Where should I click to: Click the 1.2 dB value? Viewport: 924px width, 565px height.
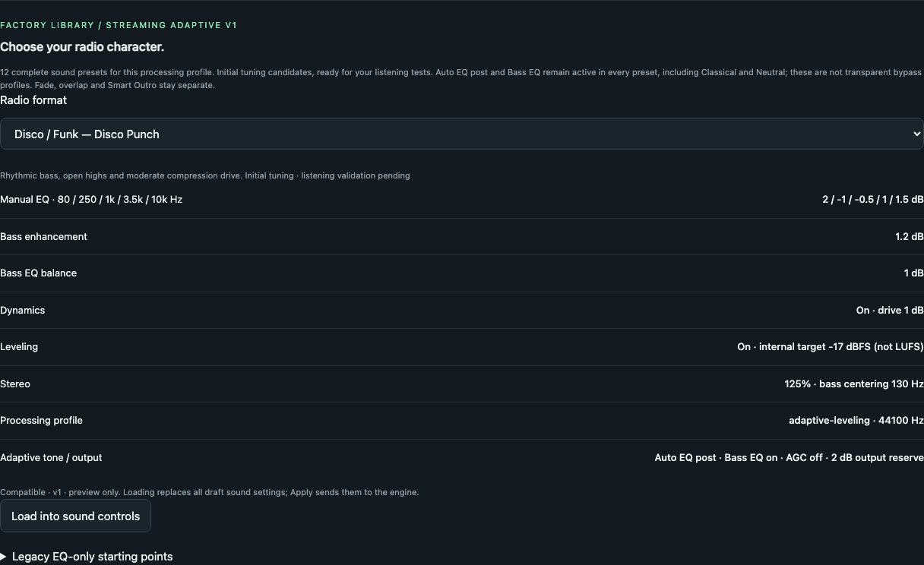coord(910,237)
